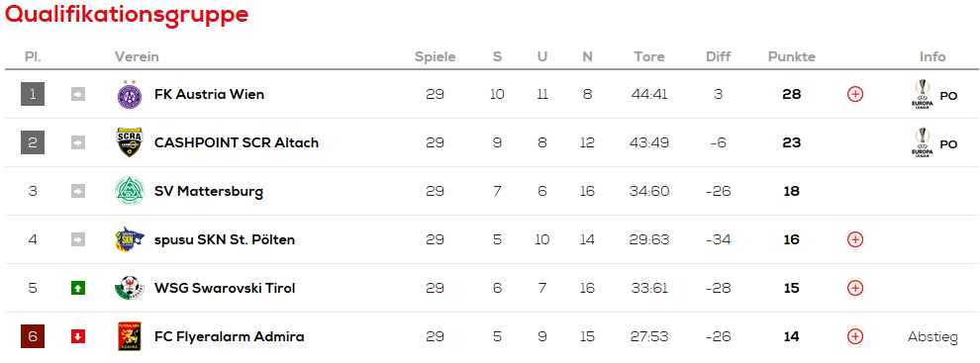
Task: Open the SV Mattersburg team link
Action: click(209, 191)
